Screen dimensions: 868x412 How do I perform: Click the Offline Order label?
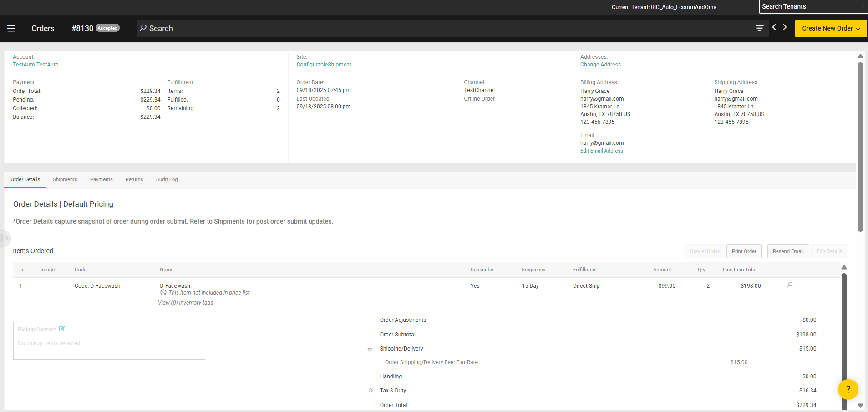(479, 99)
